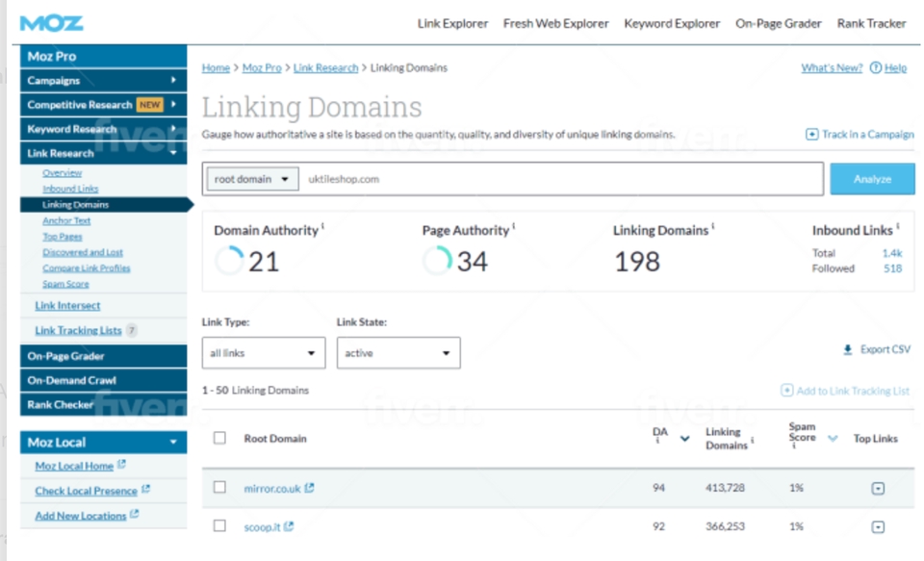Click the Track in a Campaign plus icon
The width and height of the screenshot is (924, 561).
coord(811,135)
